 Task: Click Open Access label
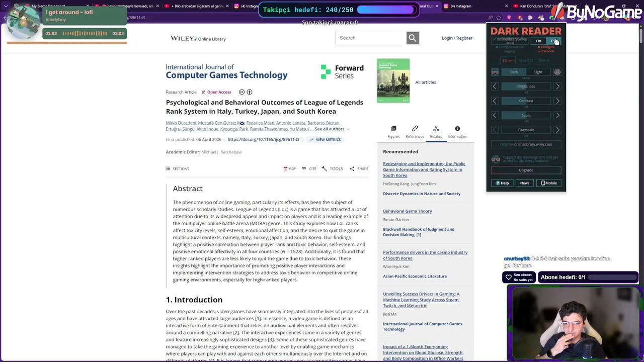click(219, 93)
